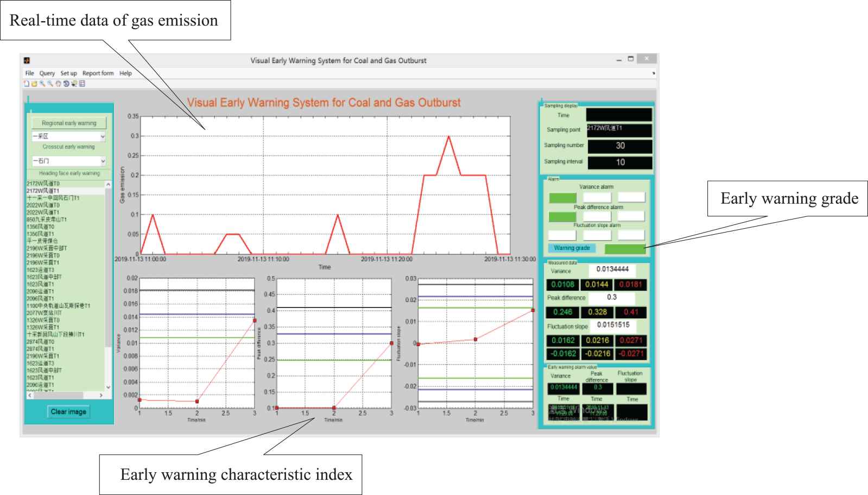Open the Set up menu
The width and height of the screenshot is (868, 495).
click(x=68, y=73)
